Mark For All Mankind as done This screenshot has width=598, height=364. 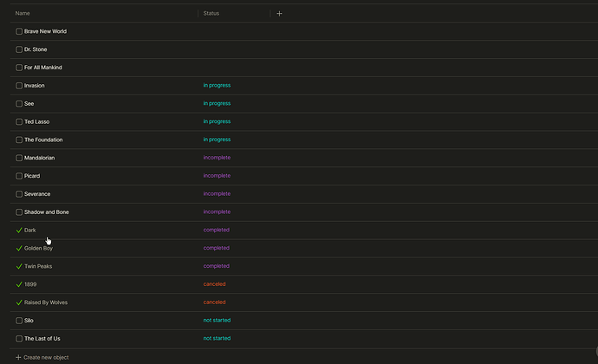[19, 68]
